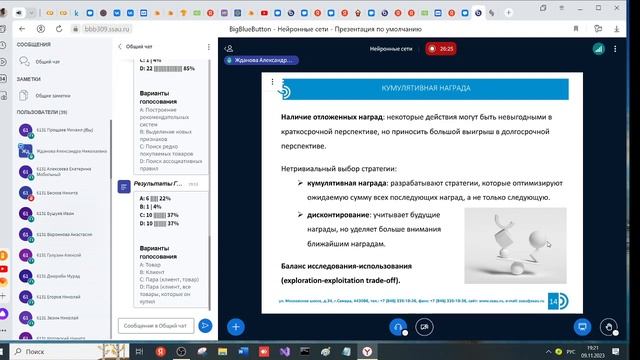The image size is (640, 360).
Task: Open YouTube from browser sidebar
Action: coord(4,269)
